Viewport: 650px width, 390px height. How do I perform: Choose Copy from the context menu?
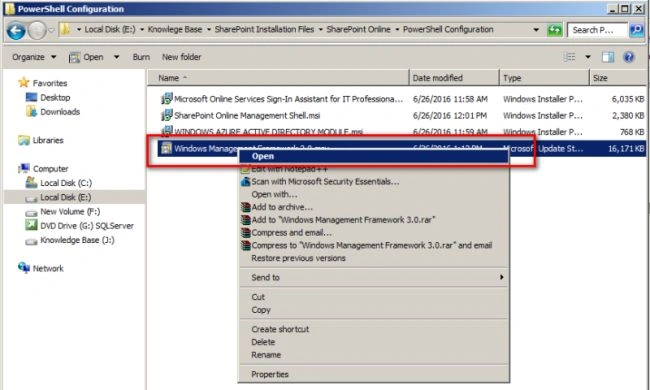pyautogui.click(x=374, y=310)
